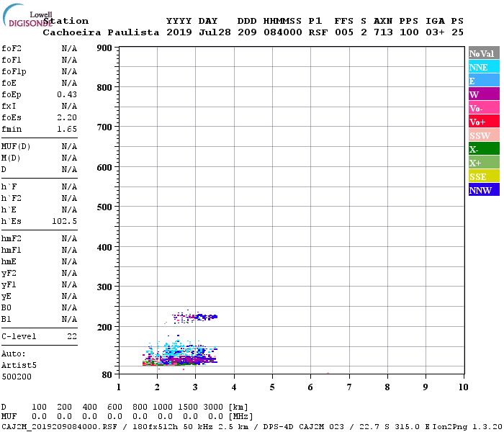Screen dimensions: 504x432
Task: Click the 80 km height axis label
Action: (x=107, y=375)
